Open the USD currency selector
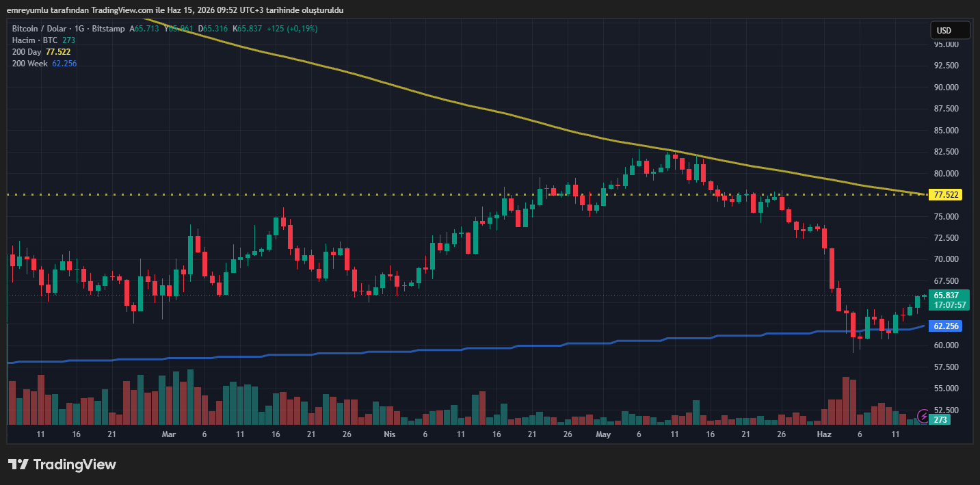The width and height of the screenshot is (980, 485). (950, 30)
